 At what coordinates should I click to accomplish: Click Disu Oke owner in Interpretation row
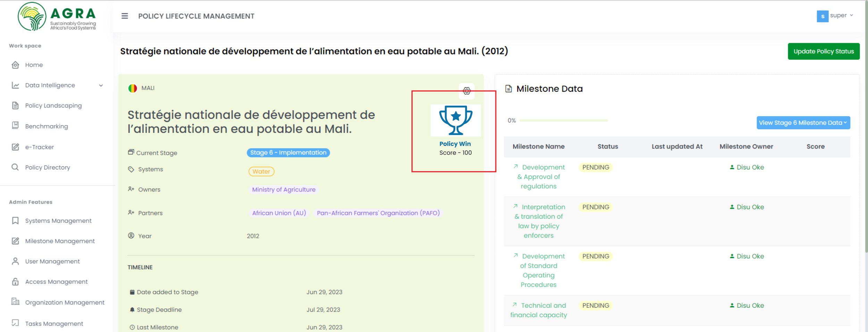tap(747, 207)
